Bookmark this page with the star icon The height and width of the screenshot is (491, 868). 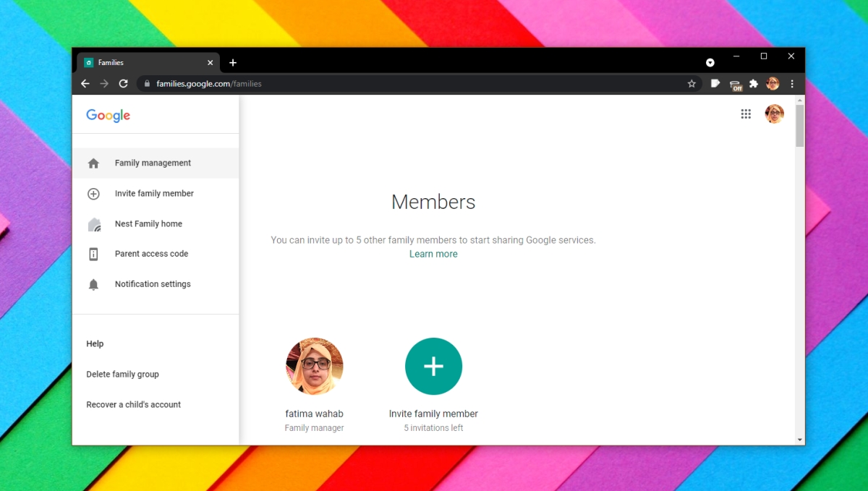[692, 84]
